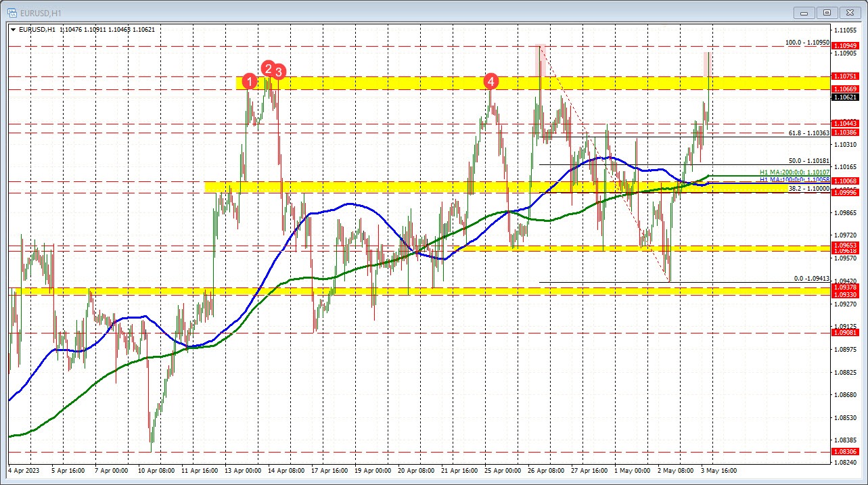The height and width of the screenshot is (485, 868).
Task: Click time axis label 19 Apr 00:00
Action: (x=373, y=469)
